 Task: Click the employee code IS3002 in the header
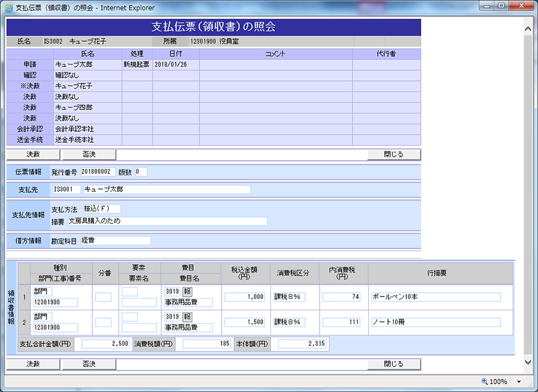(x=53, y=42)
